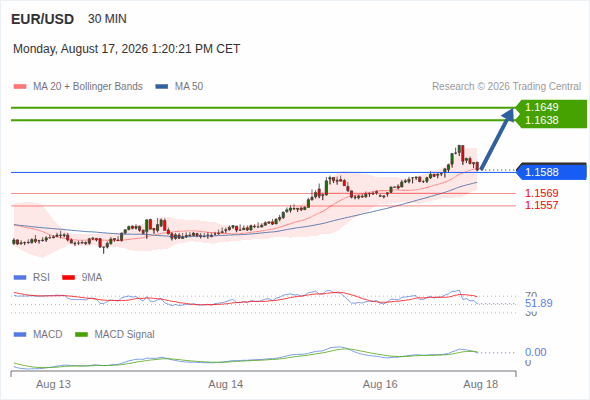Image resolution: width=590 pixels, height=400 pixels.
Task: Click the MA 50 blue legend swatch
Action: click(x=162, y=87)
